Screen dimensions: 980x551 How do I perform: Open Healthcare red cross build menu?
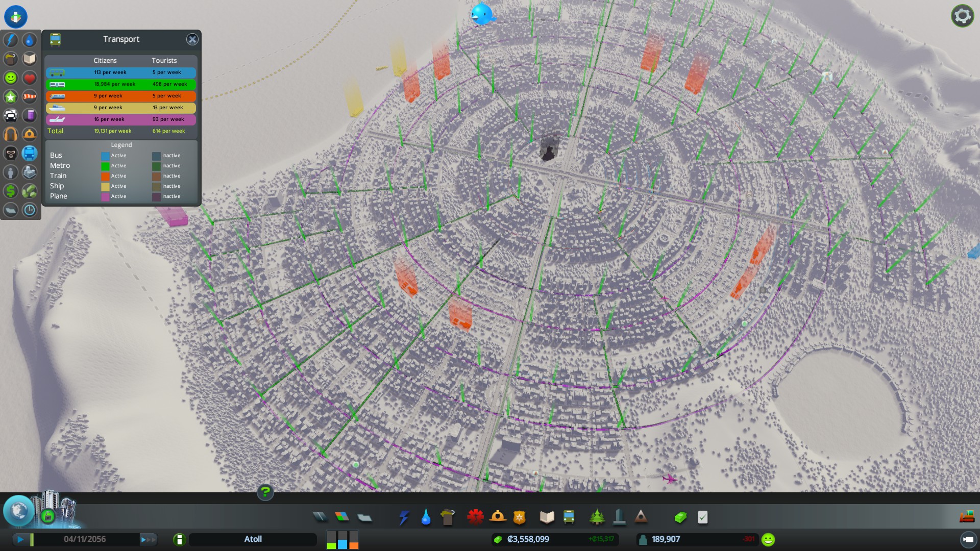pyautogui.click(x=475, y=517)
